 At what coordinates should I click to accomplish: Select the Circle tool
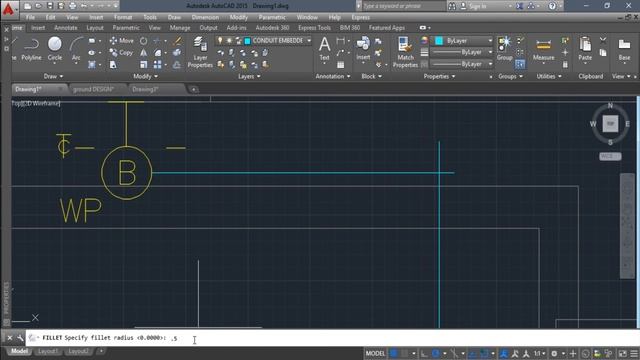(x=55, y=49)
